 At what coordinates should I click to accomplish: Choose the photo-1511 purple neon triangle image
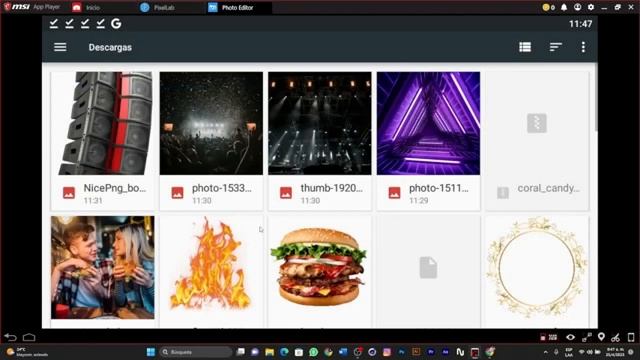point(428,123)
